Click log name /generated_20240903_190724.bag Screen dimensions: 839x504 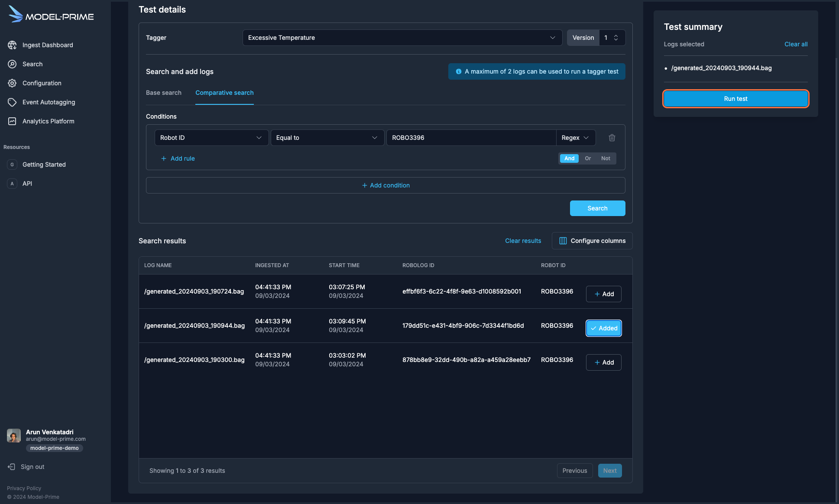tap(194, 291)
